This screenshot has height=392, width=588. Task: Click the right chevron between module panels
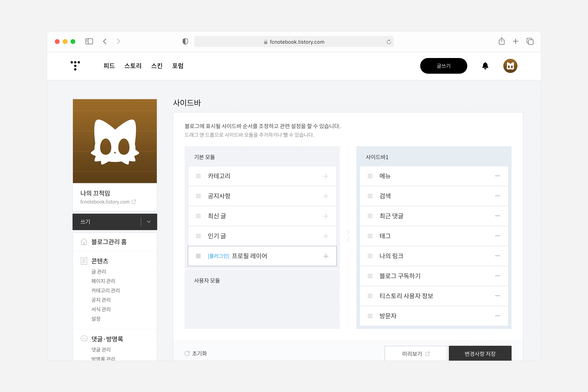[348, 232]
